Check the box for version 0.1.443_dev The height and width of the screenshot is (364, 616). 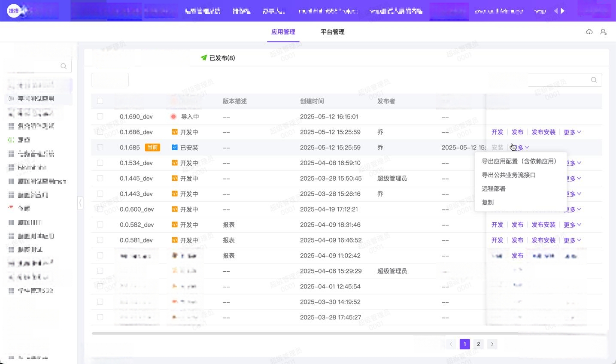(100, 194)
